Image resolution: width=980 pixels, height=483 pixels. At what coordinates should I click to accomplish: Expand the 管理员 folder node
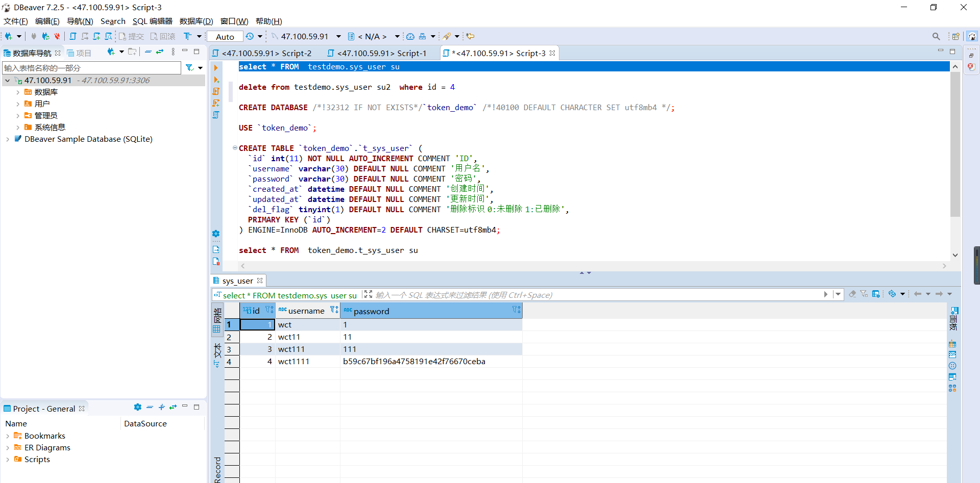coord(18,116)
